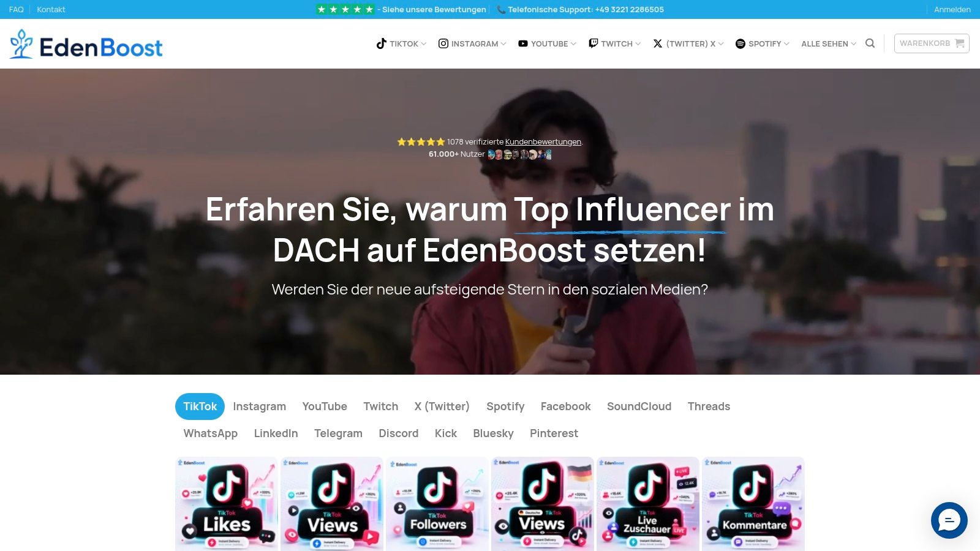Click the Twitch icon in navigation
Screen dimensions: 980x551
point(593,43)
